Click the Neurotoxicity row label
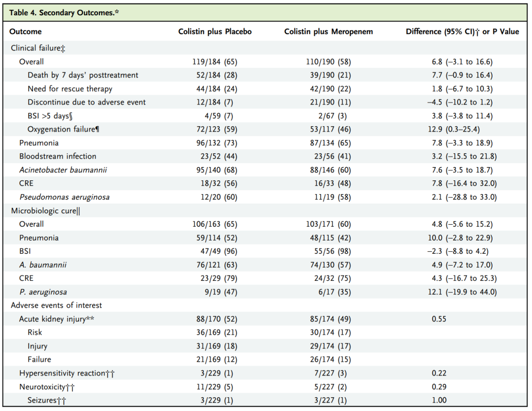The image size is (532, 411). [x=47, y=387]
